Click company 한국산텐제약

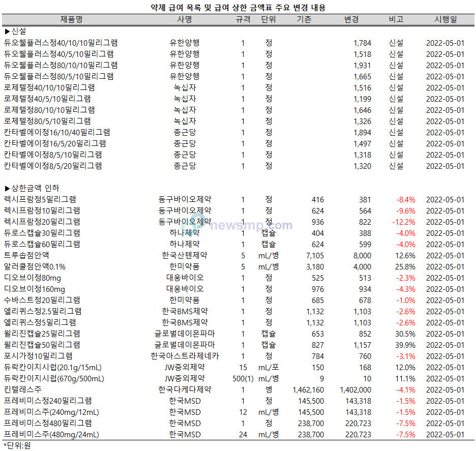coord(185,255)
